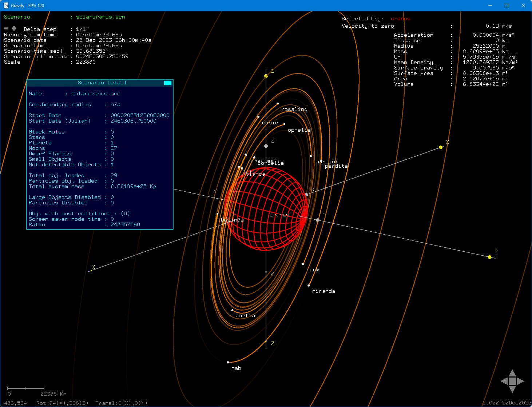Click the 'perdita' moon label
532x407 pixels.
[x=336, y=166]
